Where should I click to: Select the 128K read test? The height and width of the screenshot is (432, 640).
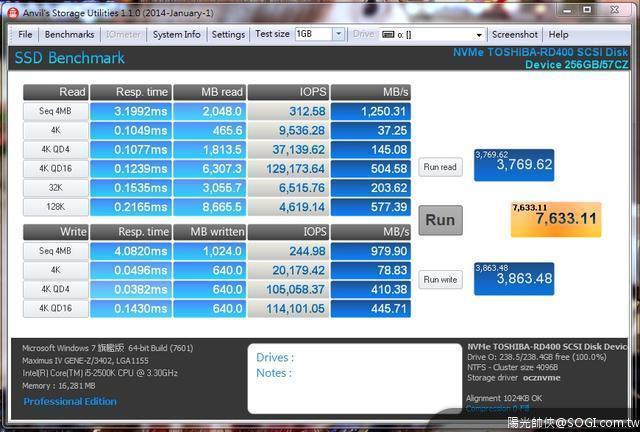click(x=56, y=206)
